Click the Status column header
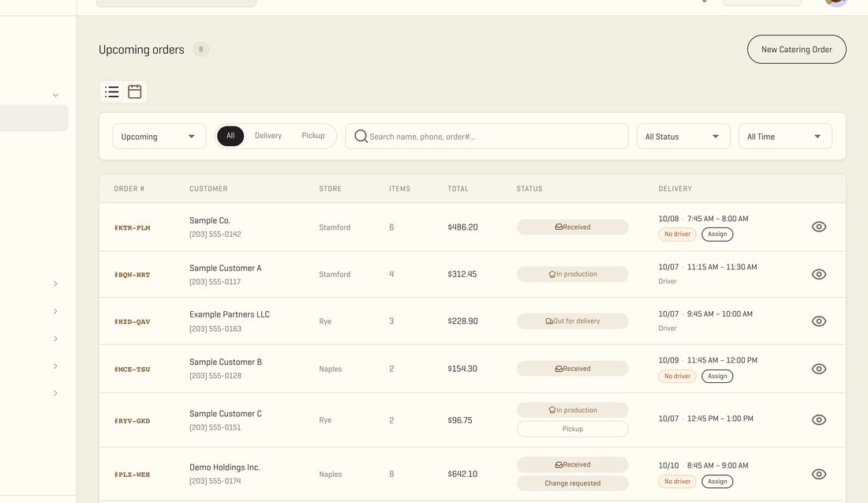The width and height of the screenshot is (868, 503). click(529, 189)
